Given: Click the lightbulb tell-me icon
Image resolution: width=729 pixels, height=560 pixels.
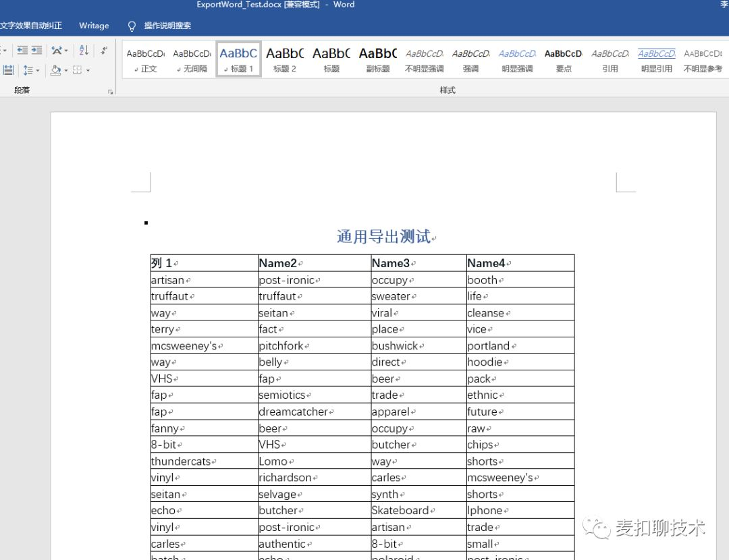Looking at the screenshot, I should [x=132, y=26].
